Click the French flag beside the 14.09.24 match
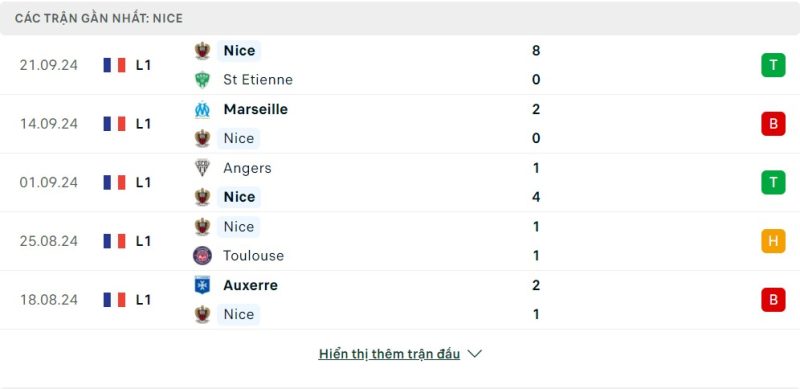This screenshot has width=800, height=389. (114, 124)
